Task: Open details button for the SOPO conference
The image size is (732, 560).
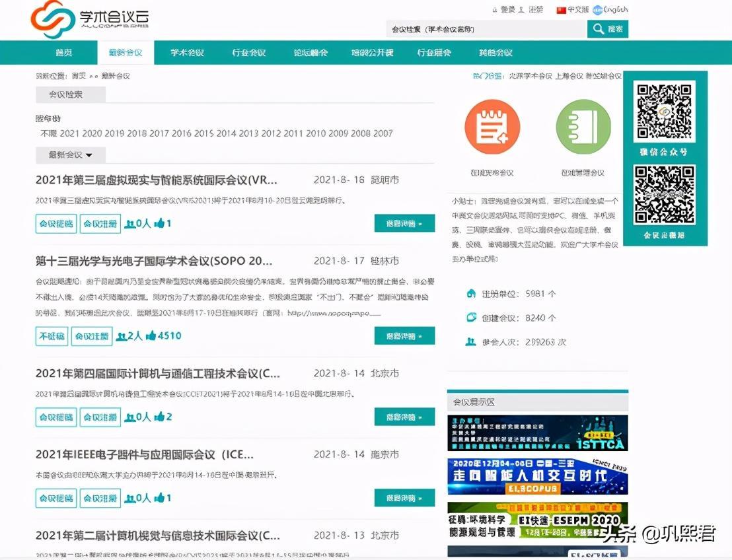Action: pos(404,336)
